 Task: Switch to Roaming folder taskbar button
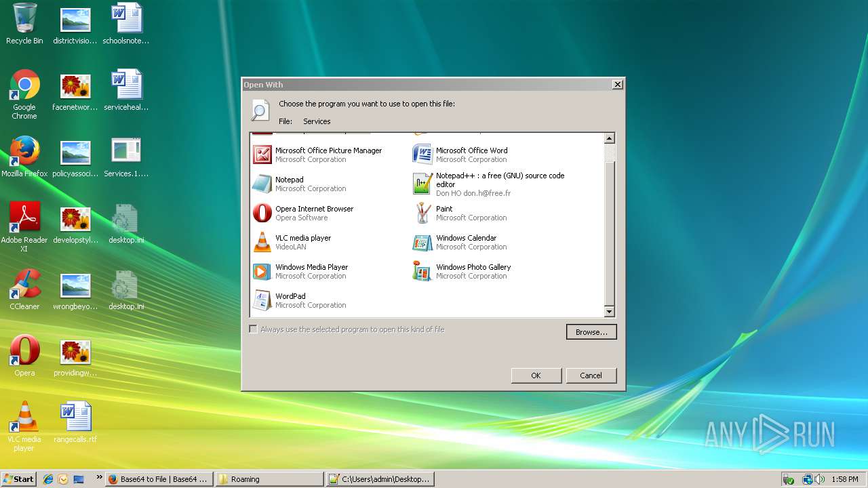tap(270, 479)
